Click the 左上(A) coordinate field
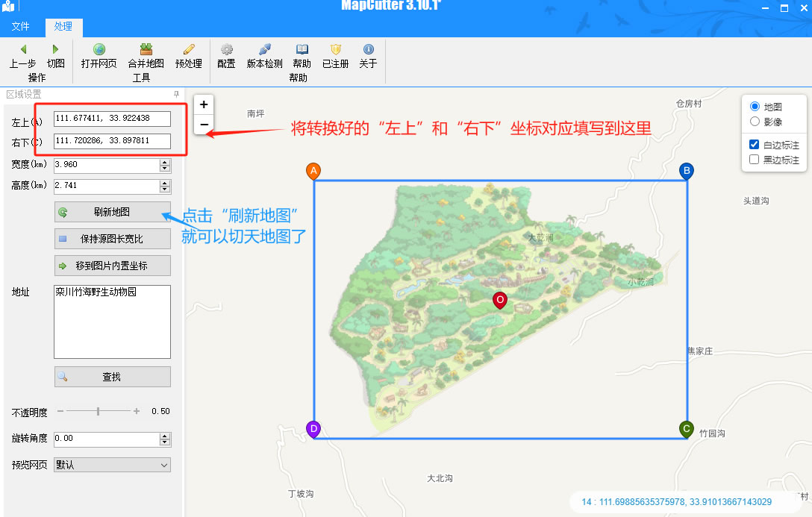 pyautogui.click(x=113, y=119)
